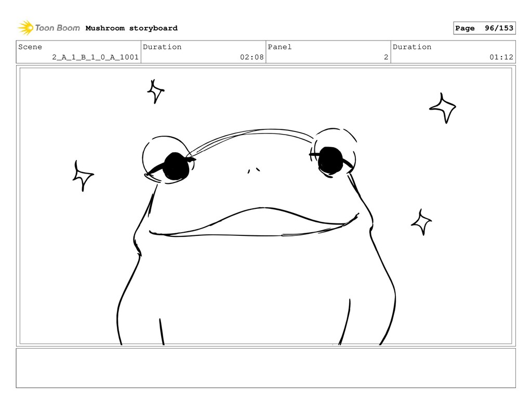This screenshot has width=532, height=412.
Task: Select the 'Scene' header label
Action: coord(30,47)
